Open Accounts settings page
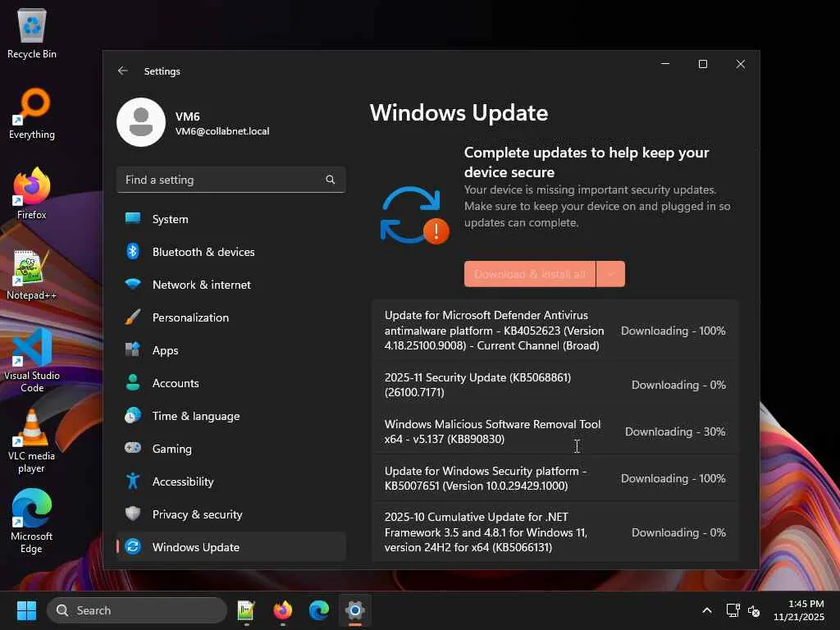The width and height of the screenshot is (840, 630). [x=231, y=382]
